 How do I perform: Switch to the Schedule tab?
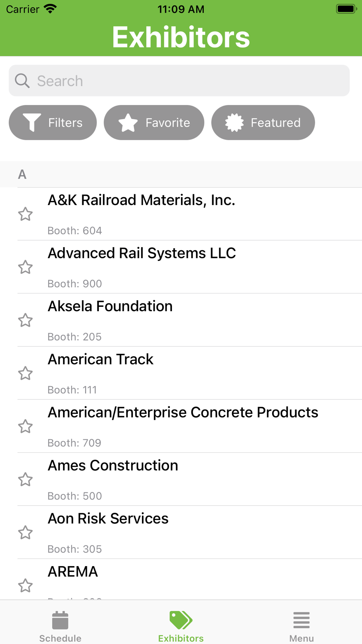pos(60,626)
